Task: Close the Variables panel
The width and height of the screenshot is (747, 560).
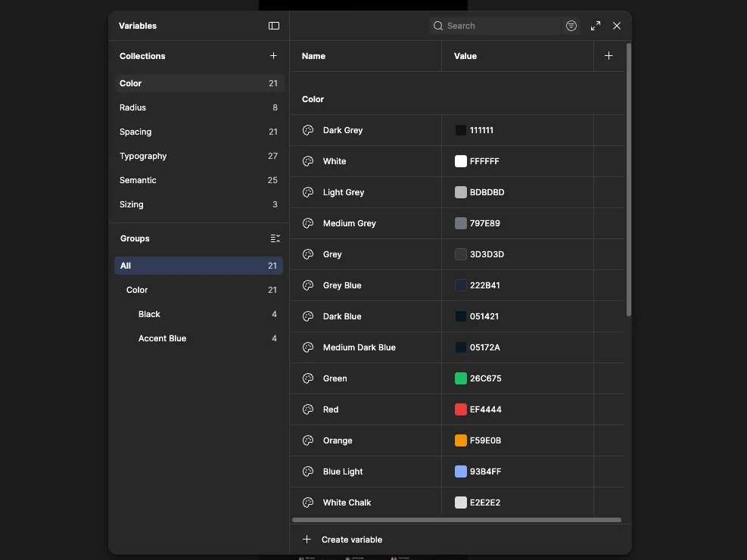Action: [x=617, y=26]
